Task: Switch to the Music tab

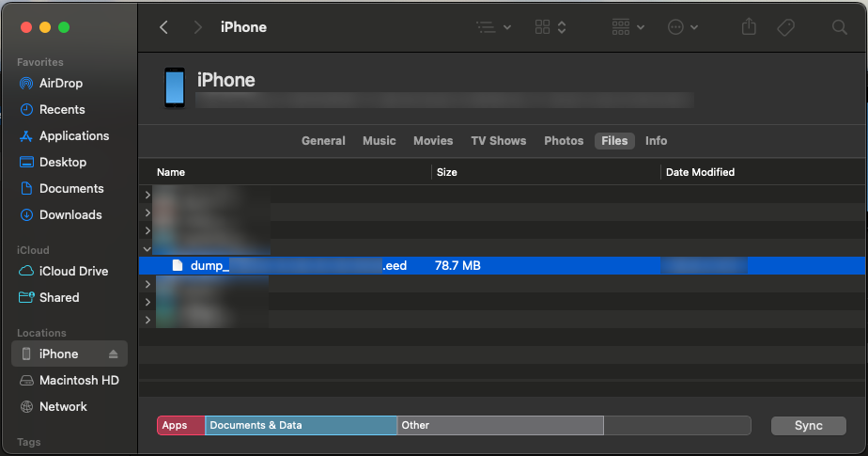Action: tap(380, 141)
